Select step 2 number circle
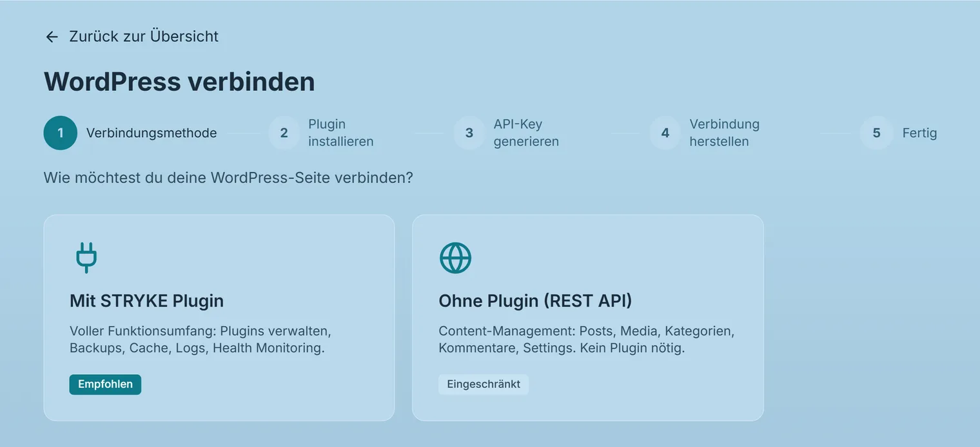This screenshot has height=447, width=980. click(x=284, y=133)
